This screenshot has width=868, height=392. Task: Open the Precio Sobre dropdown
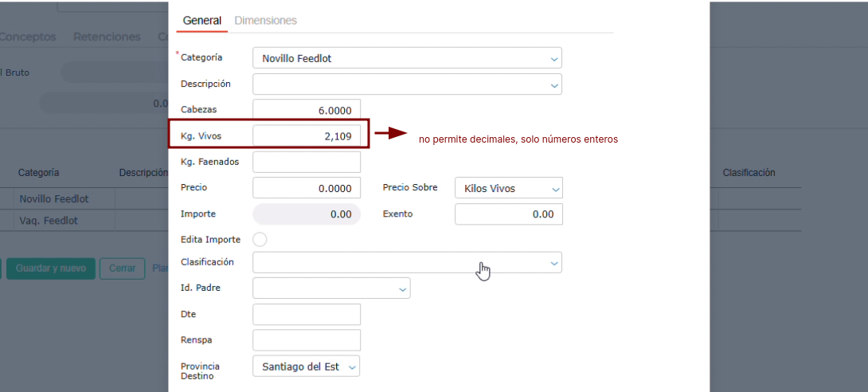coord(508,188)
